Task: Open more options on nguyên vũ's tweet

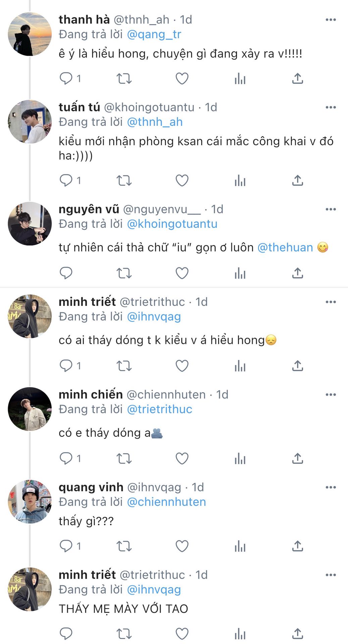Action: 331,209
